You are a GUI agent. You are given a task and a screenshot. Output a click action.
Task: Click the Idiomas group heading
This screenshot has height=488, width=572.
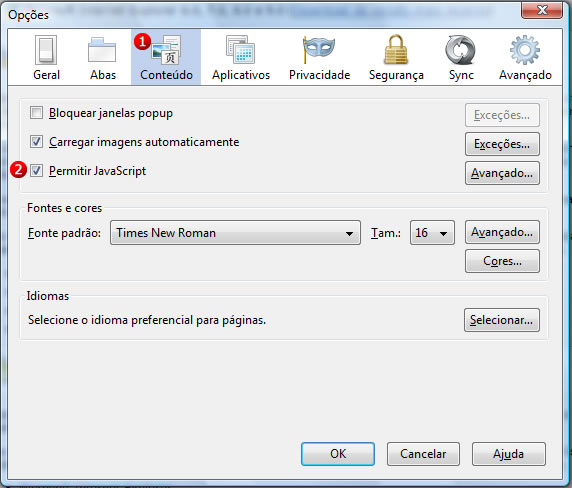point(48,296)
